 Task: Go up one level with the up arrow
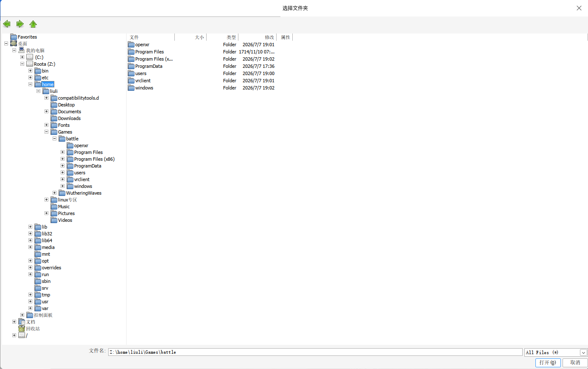(x=33, y=24)
